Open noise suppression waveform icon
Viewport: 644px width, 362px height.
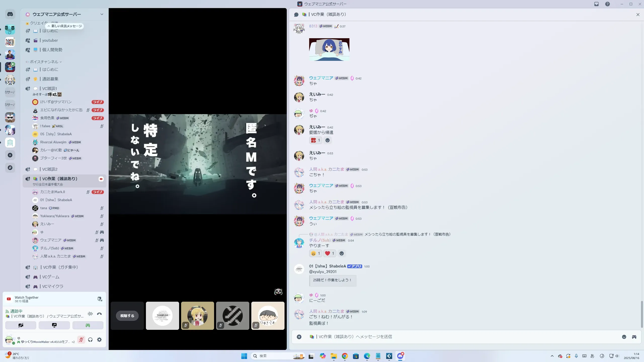point(90,314)
